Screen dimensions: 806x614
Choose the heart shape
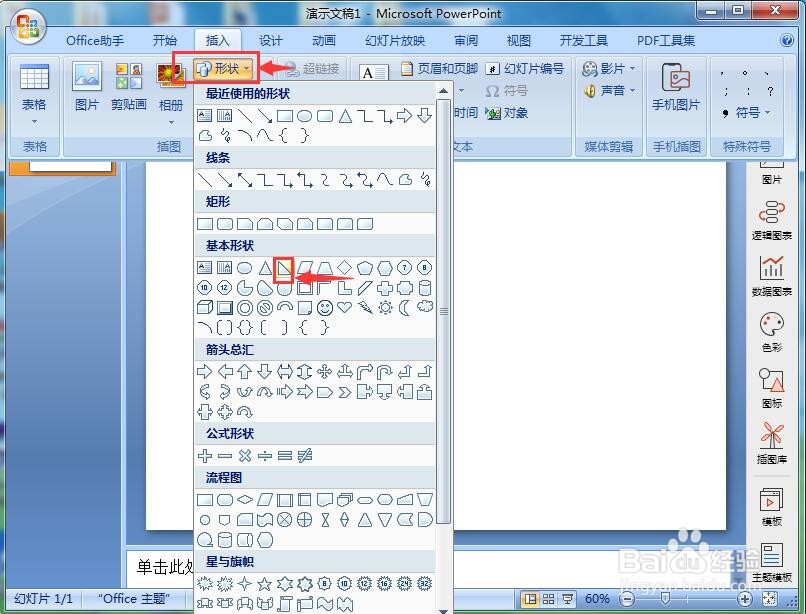pyautogui.click(x=344, y=308)
